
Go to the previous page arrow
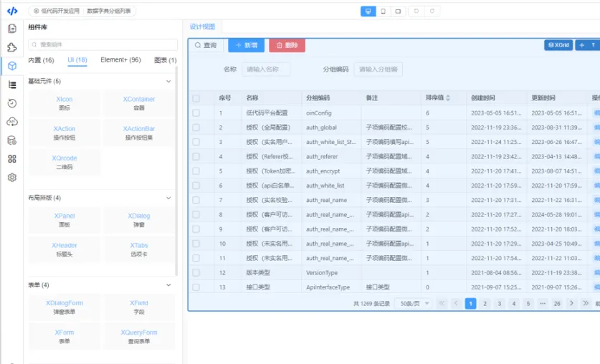456,303
